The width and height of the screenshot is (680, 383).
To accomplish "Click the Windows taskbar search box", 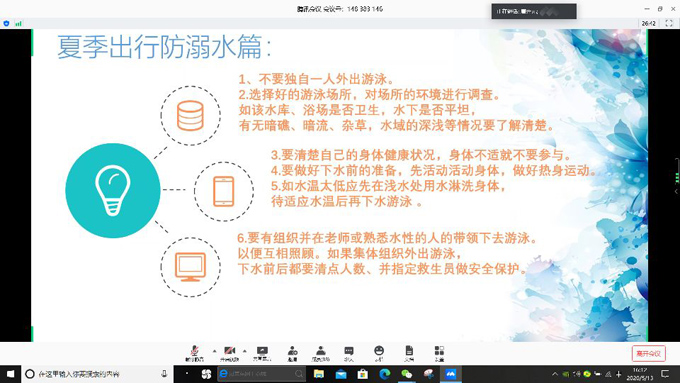I will coord(97,374).
